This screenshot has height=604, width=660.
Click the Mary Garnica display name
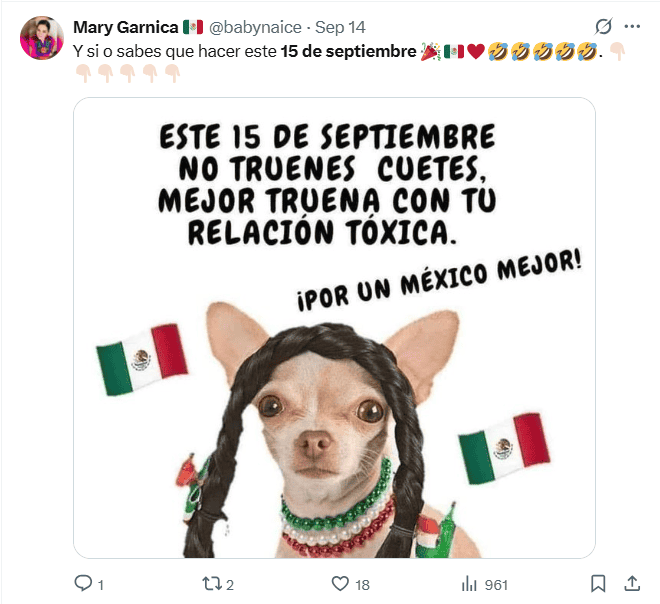(x=125, y=27)
